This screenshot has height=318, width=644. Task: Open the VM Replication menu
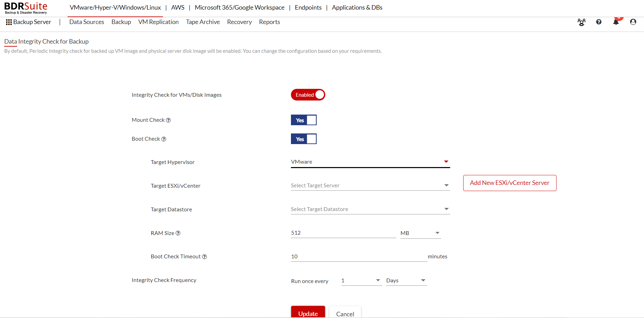pos(159,22)
